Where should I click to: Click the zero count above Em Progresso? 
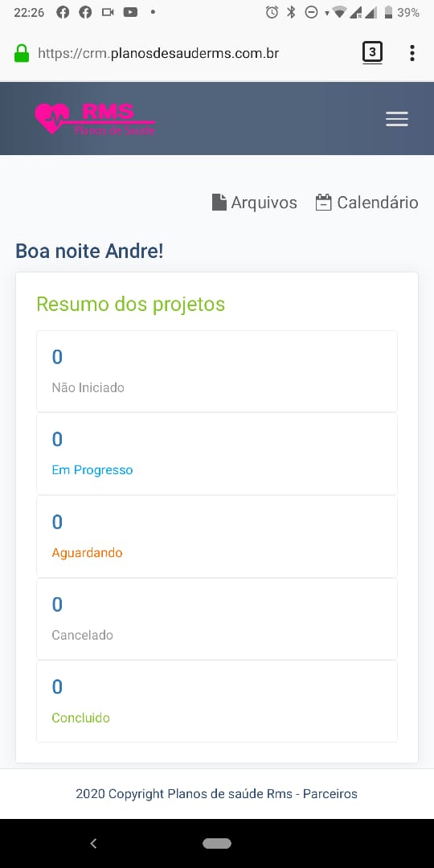57,440
